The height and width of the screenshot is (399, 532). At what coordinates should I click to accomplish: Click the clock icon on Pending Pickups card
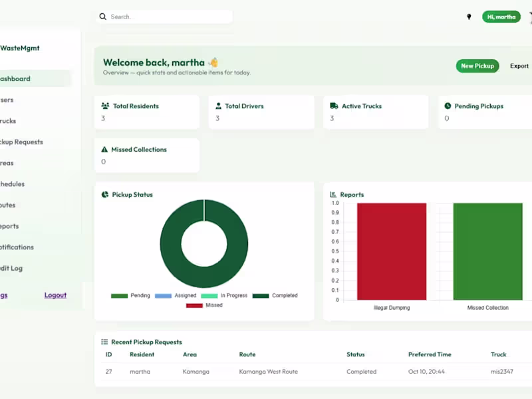pos(448,105)
